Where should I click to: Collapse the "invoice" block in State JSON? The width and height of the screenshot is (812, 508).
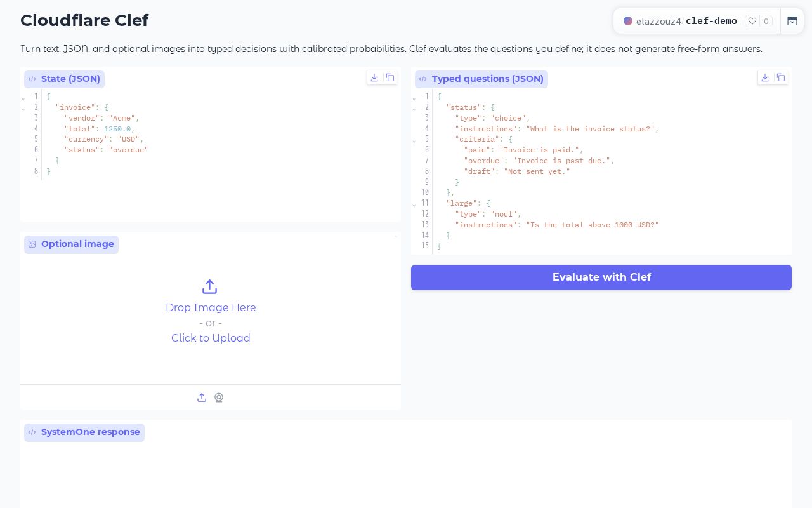point(23,109)
